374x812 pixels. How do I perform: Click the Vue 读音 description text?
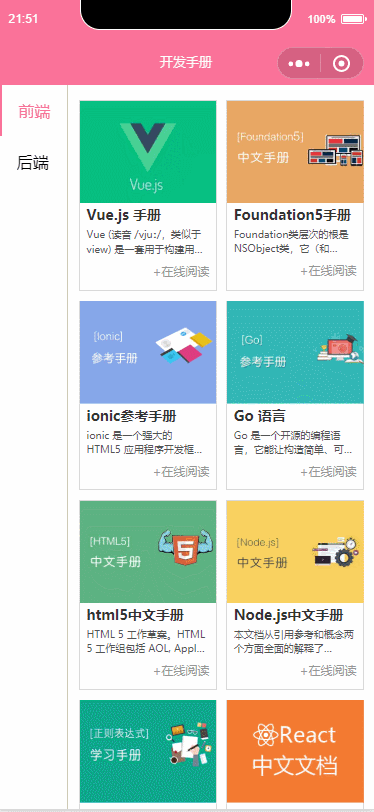tap(145, 242)
